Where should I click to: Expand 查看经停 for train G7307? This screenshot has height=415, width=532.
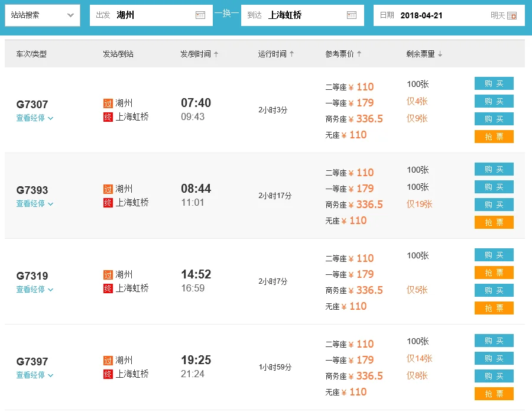(31, 118)
